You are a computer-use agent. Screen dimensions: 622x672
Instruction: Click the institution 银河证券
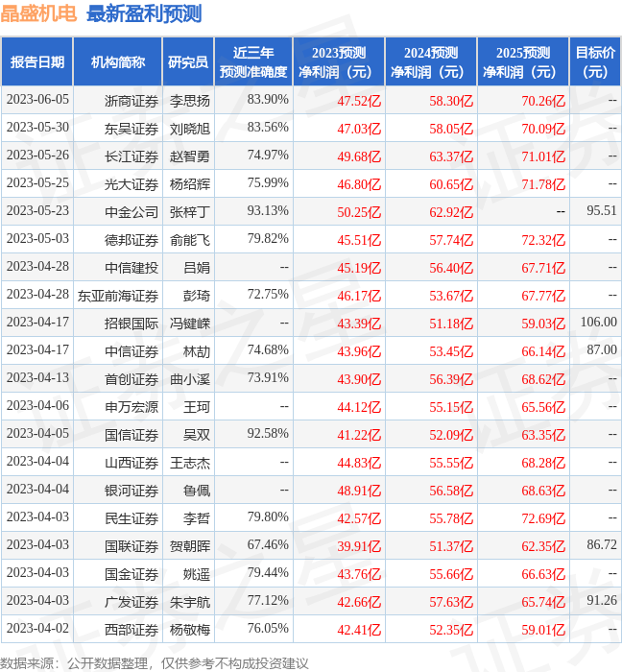(x=132, y=492)
